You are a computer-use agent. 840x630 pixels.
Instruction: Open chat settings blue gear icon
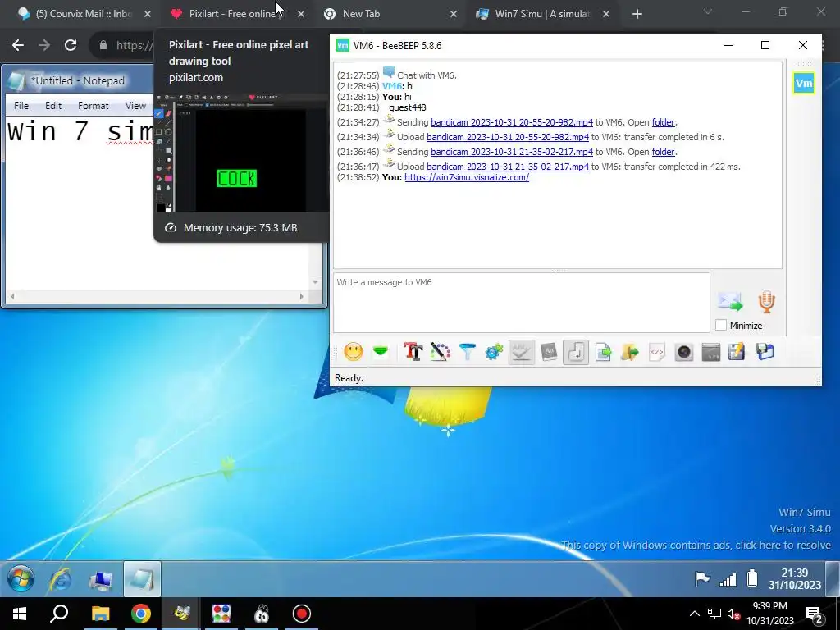click(x=494, y=352)
